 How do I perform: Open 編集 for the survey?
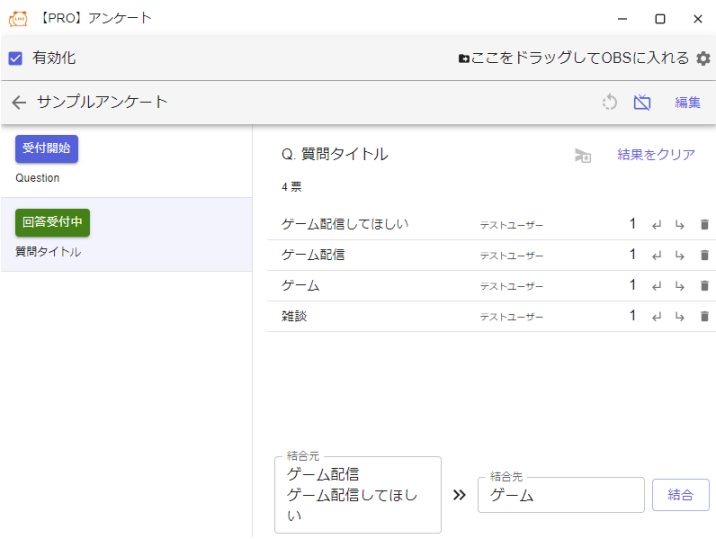(x=687, y=102)
